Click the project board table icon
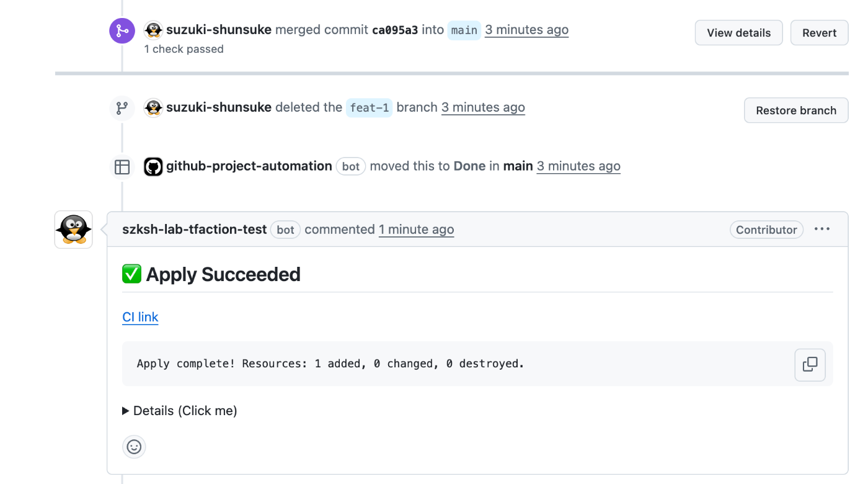The width and height of the screenshot is (868, 484). pos(122,167)
